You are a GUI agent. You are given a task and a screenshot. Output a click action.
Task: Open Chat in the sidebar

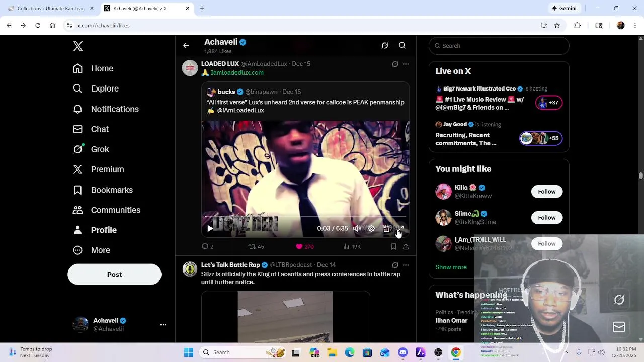[91, 129]
